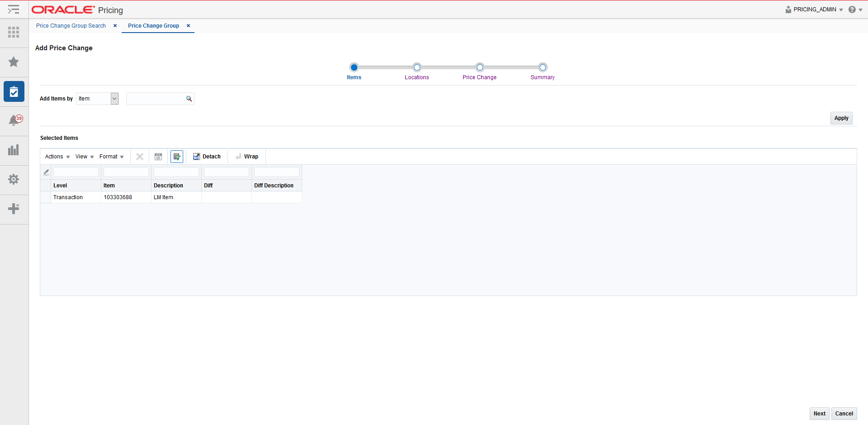Select the Items step radio circle
Viewport: 868px width, 425px height.
click(x=354, y=67)
